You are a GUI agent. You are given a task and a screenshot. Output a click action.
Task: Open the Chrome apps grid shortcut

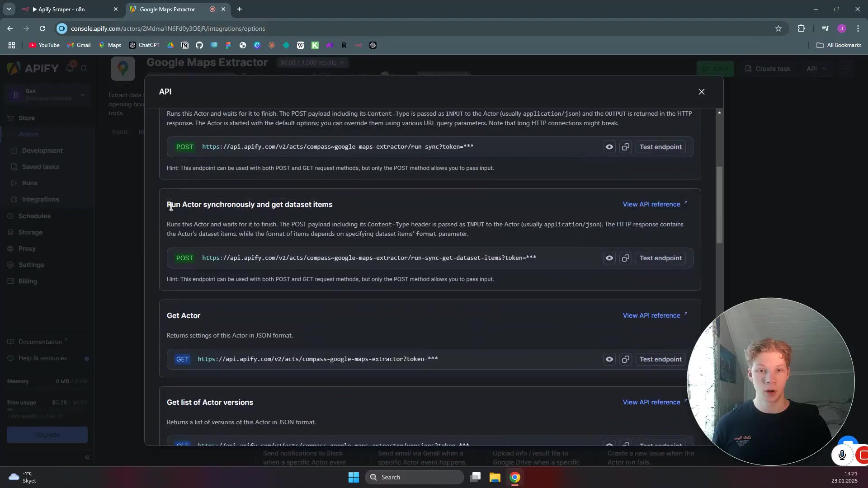click(12, 45)
